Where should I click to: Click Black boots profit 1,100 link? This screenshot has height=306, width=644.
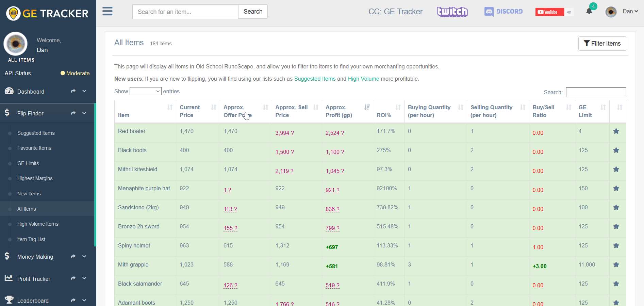(335, 152)
